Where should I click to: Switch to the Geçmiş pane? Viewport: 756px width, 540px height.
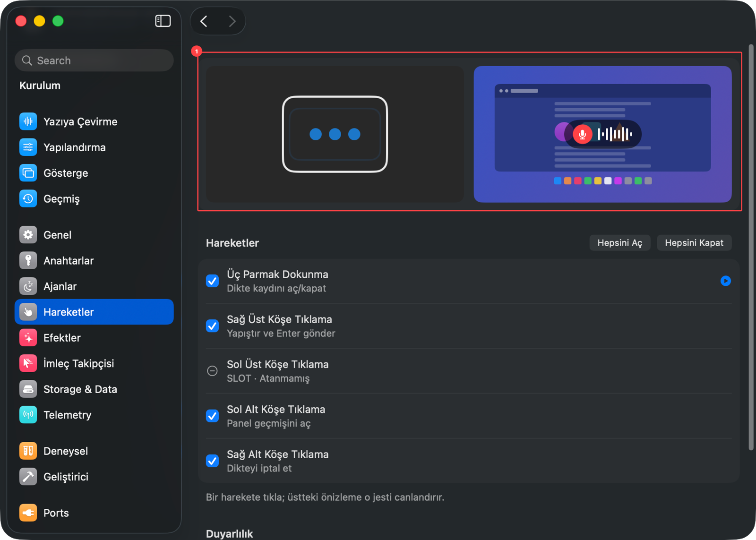pos(94,199)
